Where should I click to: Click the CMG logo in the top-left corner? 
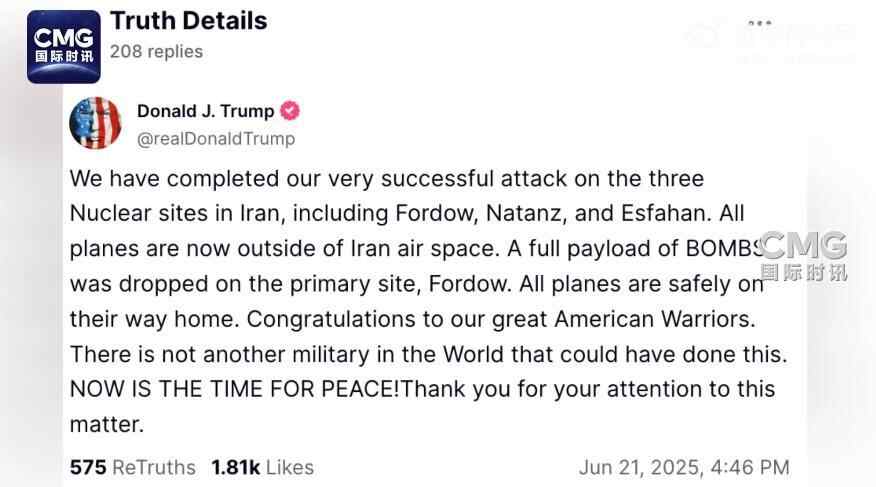tap(63, 46)
